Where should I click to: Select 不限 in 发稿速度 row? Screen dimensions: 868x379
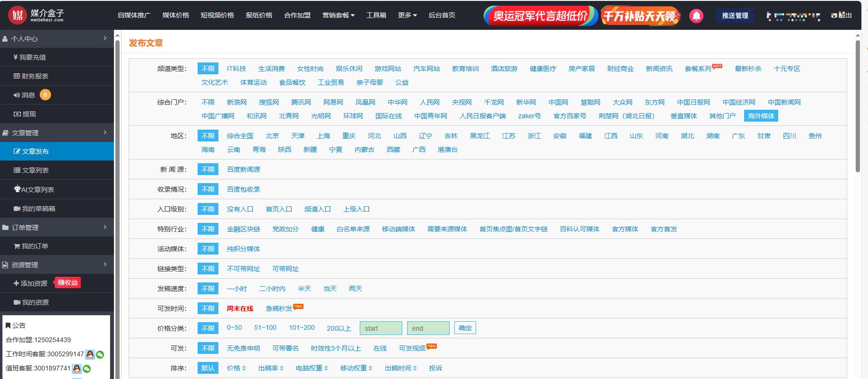[x=208, y=289]
